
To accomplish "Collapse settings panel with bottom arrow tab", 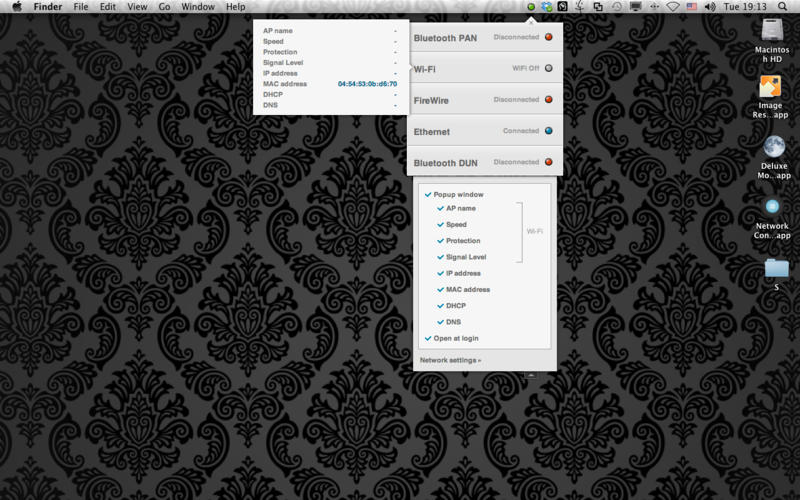I will pos(531,375).
